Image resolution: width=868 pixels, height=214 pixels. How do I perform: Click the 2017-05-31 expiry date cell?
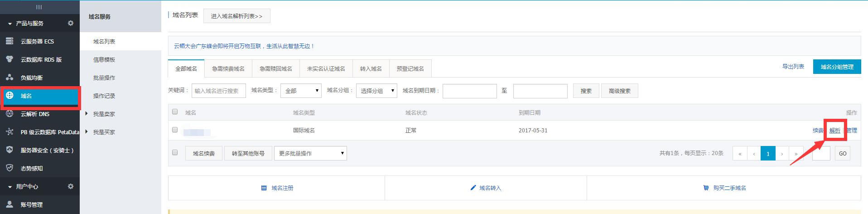(533, 131)
